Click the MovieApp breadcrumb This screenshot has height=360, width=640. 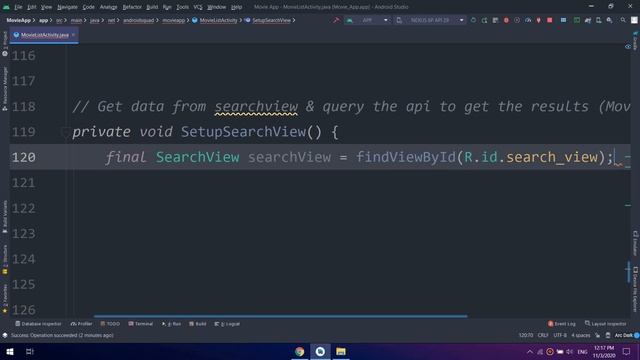click(x=18, y=20)
